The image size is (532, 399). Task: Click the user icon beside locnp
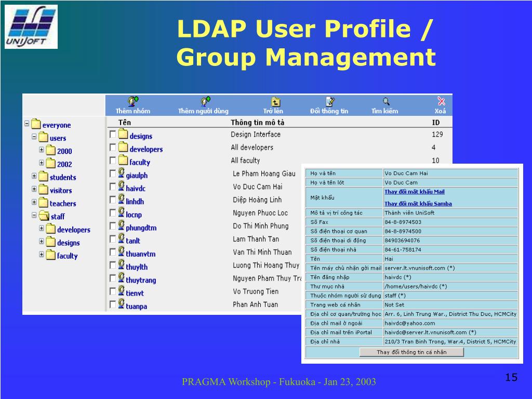[x=121, y=212]
